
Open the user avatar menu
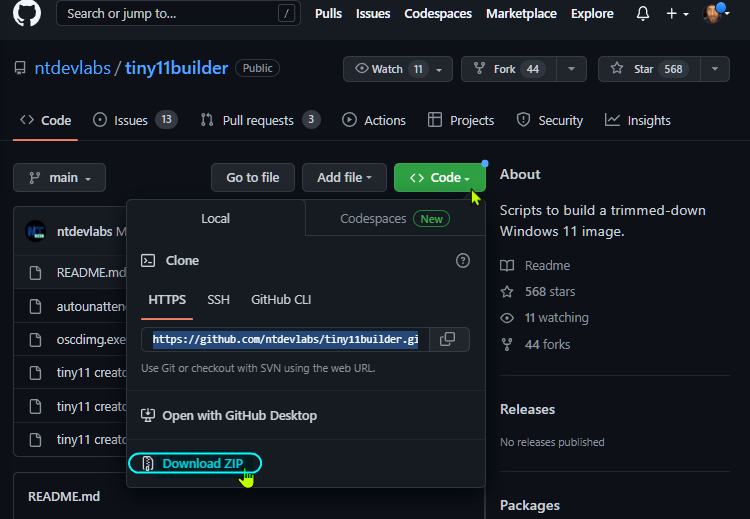[715, 13]
